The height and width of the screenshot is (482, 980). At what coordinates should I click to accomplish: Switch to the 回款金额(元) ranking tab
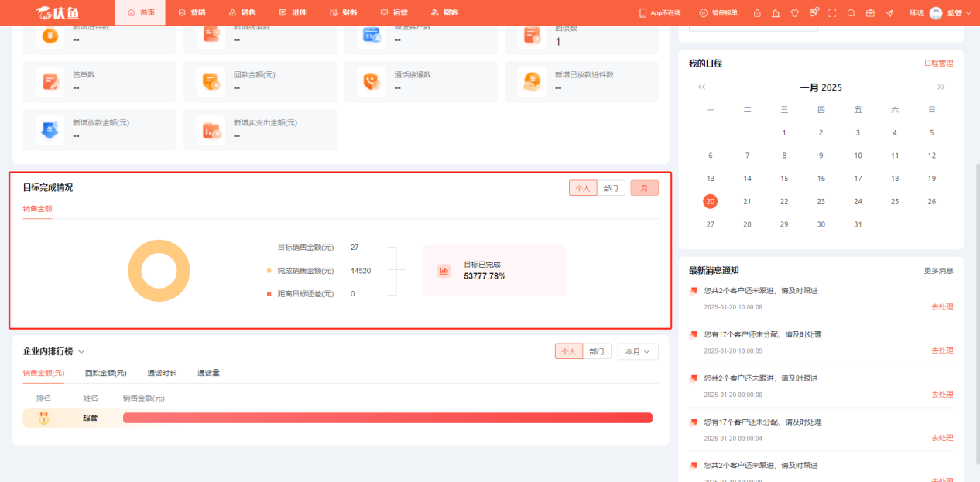click(x=106, y=373)
